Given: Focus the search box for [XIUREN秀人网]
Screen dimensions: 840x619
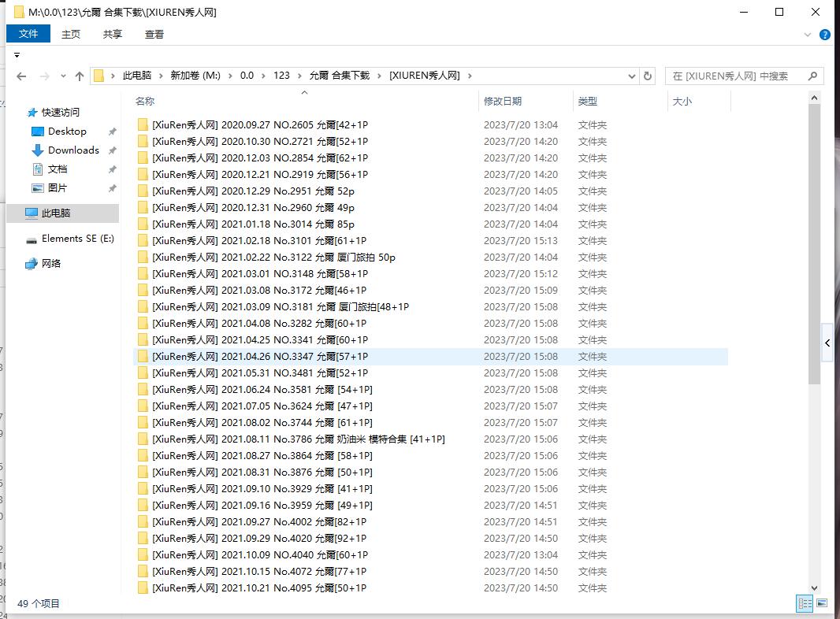Looking at the screenshot, I should 737,76.
